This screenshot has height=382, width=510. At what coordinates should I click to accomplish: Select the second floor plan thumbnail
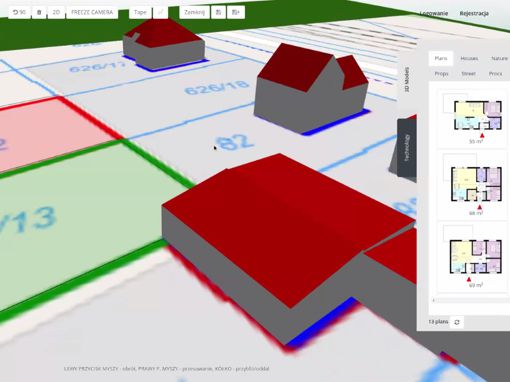(x=473, y=185)
